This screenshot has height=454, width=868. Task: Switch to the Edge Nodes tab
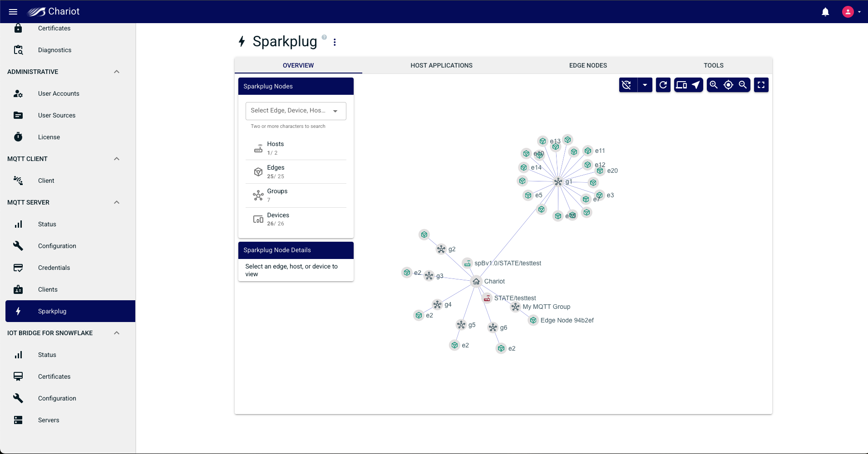point(588,65)
